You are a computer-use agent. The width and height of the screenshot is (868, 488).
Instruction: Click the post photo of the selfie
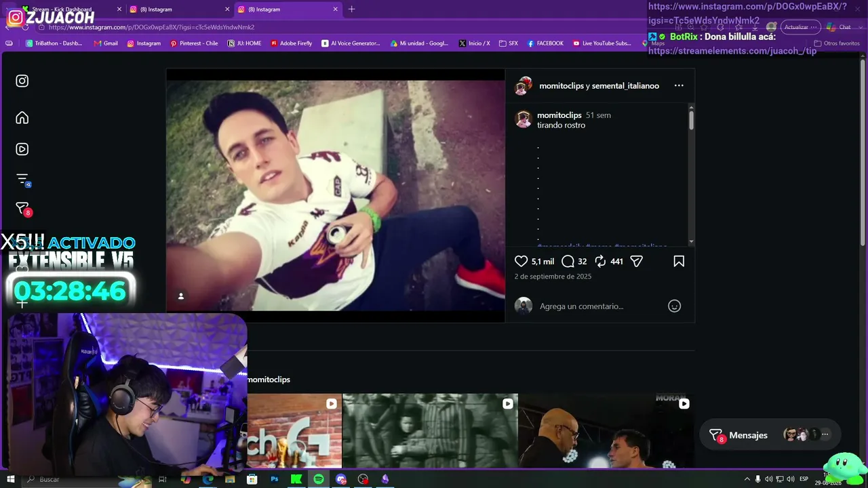(x=336, y=195)
